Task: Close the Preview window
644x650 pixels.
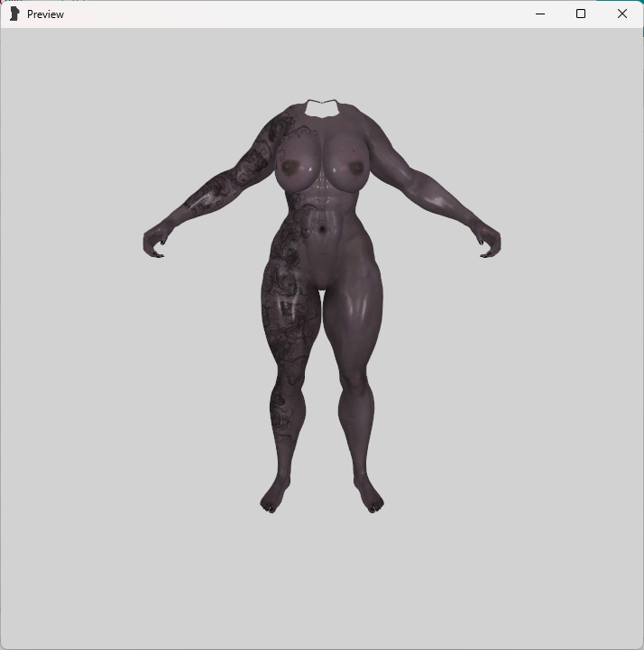Action: 622,14
